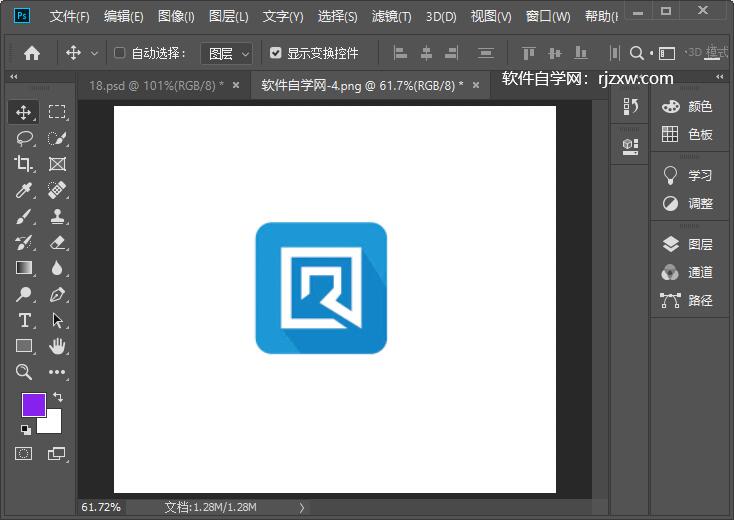Switch to the 18.psd document tab
734x520 pixels.
coord(156,86)
